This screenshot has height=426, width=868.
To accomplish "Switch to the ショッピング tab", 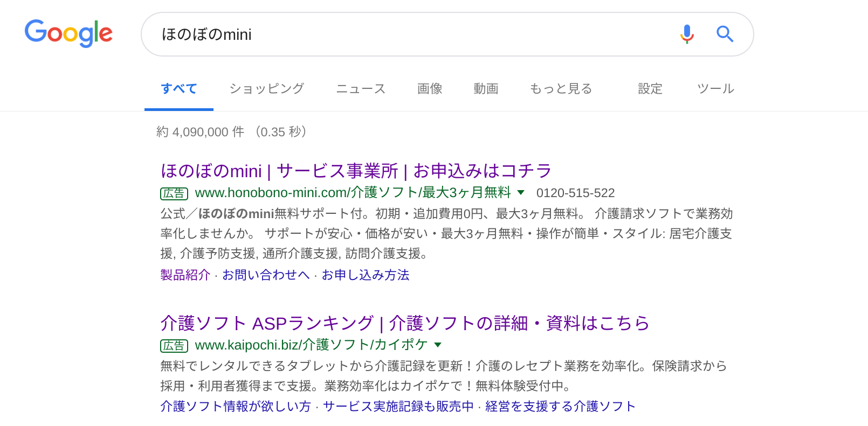I will tap(267, 89).
